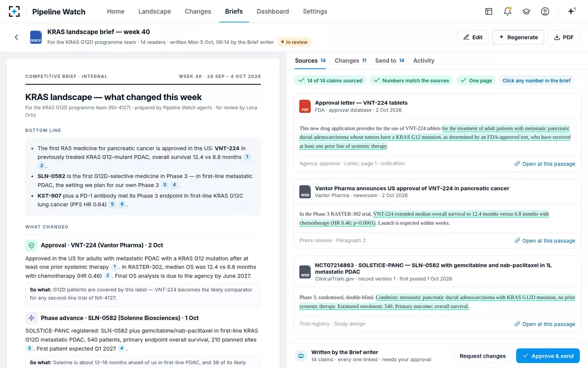Open the notifications bell
This screenshot has height=368, width=588.
coord(508,11)
